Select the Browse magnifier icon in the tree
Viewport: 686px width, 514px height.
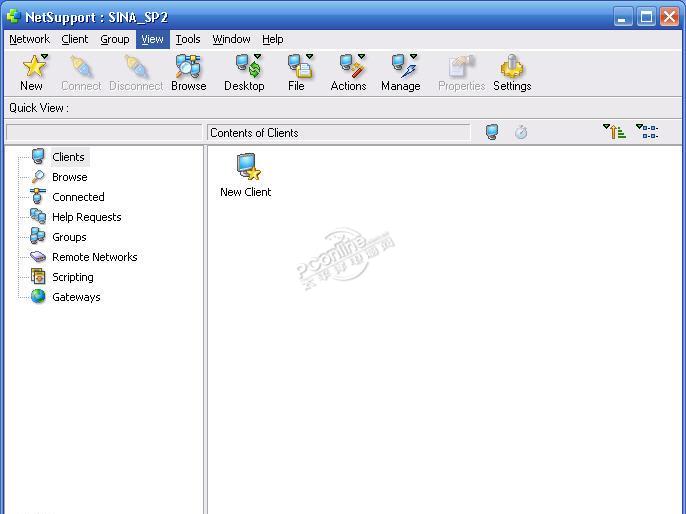38,177
